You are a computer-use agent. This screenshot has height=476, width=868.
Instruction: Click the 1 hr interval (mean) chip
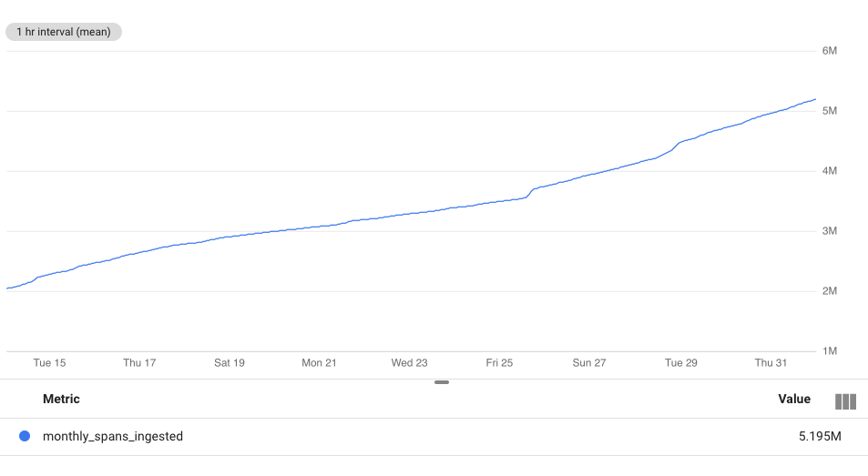(64, 32)
